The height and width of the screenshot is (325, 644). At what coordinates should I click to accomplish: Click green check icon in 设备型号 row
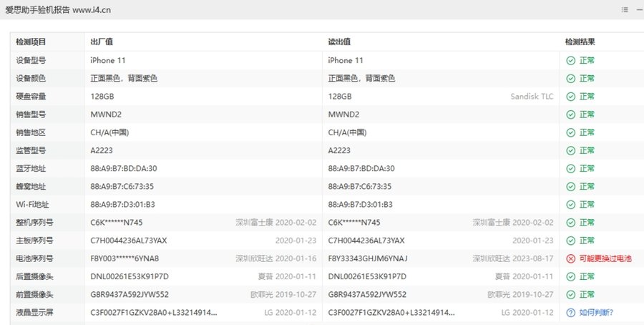point(570,60)
